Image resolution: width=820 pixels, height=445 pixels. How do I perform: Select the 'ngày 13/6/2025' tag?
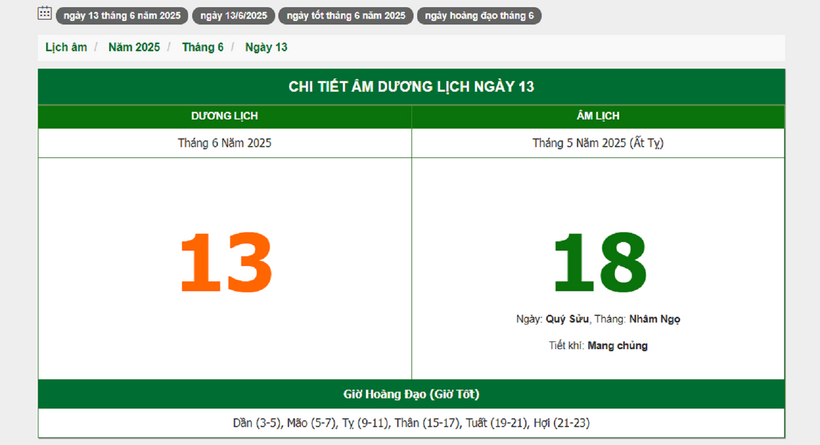233,16
